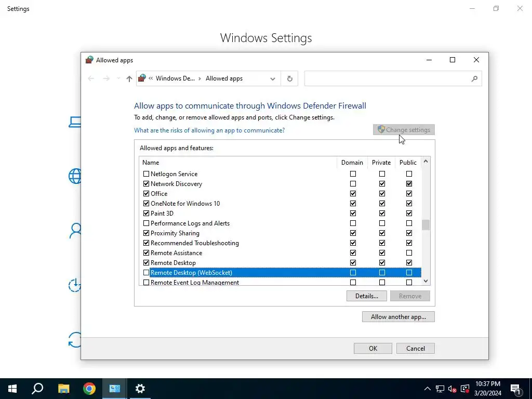532x399 pixels.
Task: Click Update sync icon in Settings
Action: point(75,340)
